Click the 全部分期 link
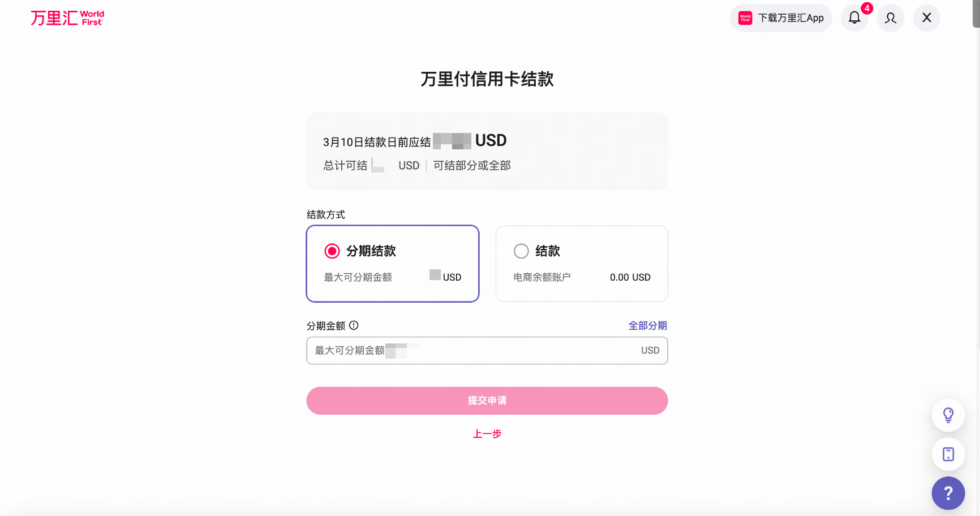 point(647,325)
